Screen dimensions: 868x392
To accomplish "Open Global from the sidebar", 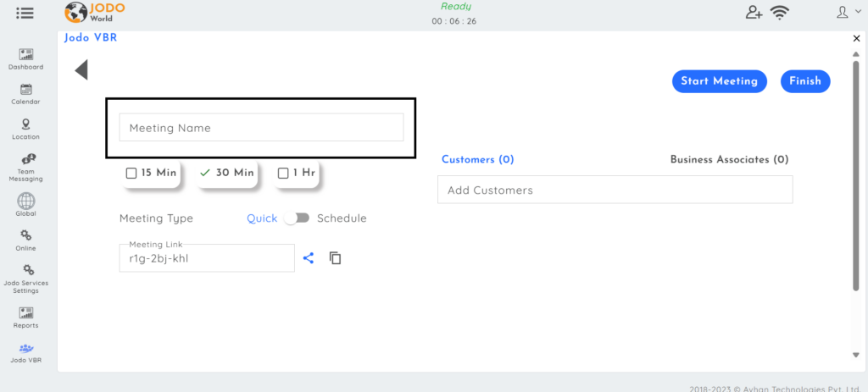I will (25, 205).
